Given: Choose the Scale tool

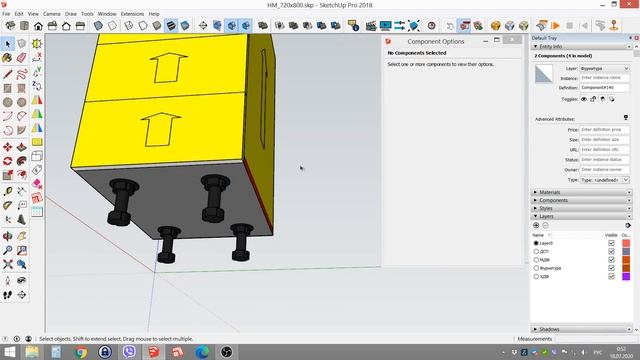Looking at the screenshot, I should pyautogui.click(x=7, y=175).
